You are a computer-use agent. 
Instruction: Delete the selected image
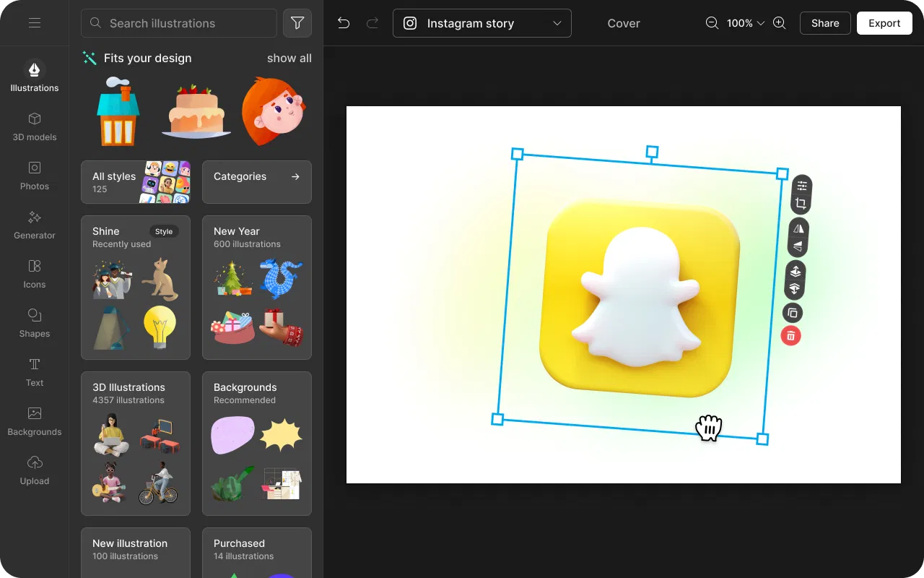point(791,335)
